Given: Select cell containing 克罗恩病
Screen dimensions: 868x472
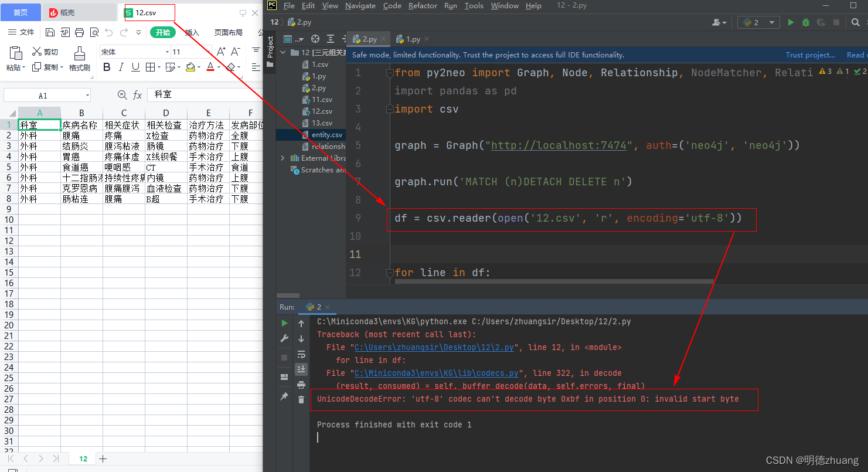Looking at the screenshot, I should click(81, 188).
